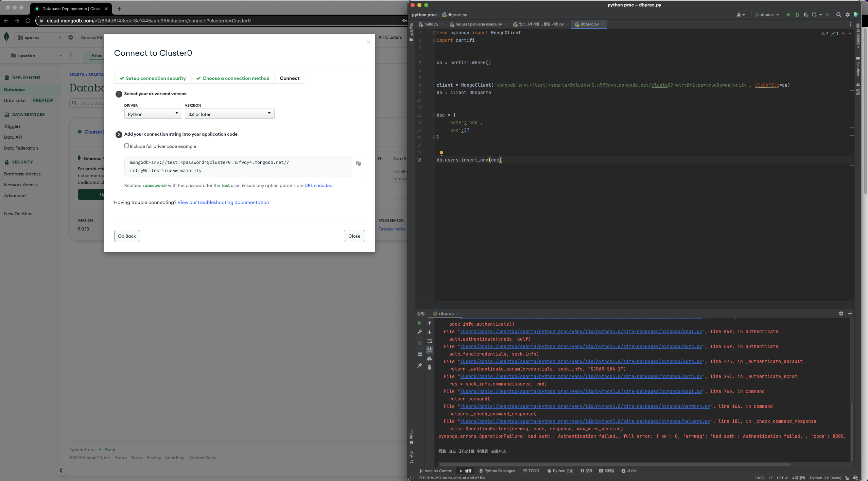
Task: Open UTF-8 file encoding selector
Action: point(782,478)
